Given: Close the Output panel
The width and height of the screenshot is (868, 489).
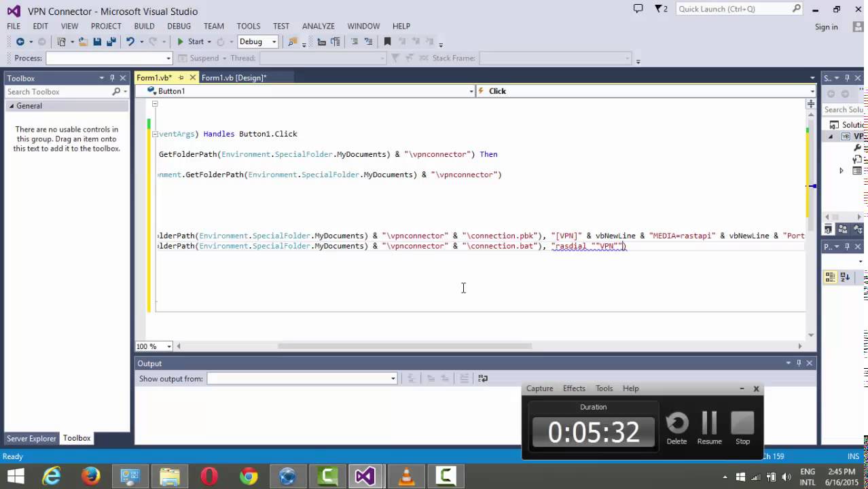Looking at the screenshot, I should click(x=809, y=363).
